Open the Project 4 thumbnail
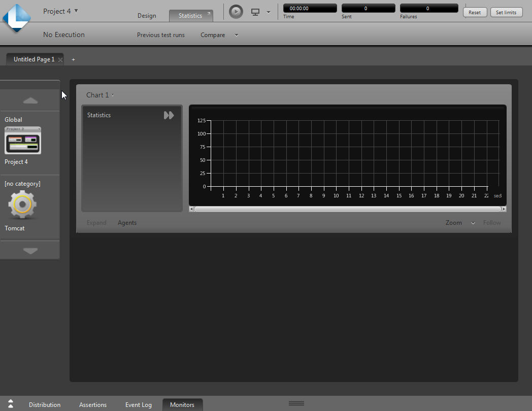Screen dimensions: 532x411 (23, 141)
